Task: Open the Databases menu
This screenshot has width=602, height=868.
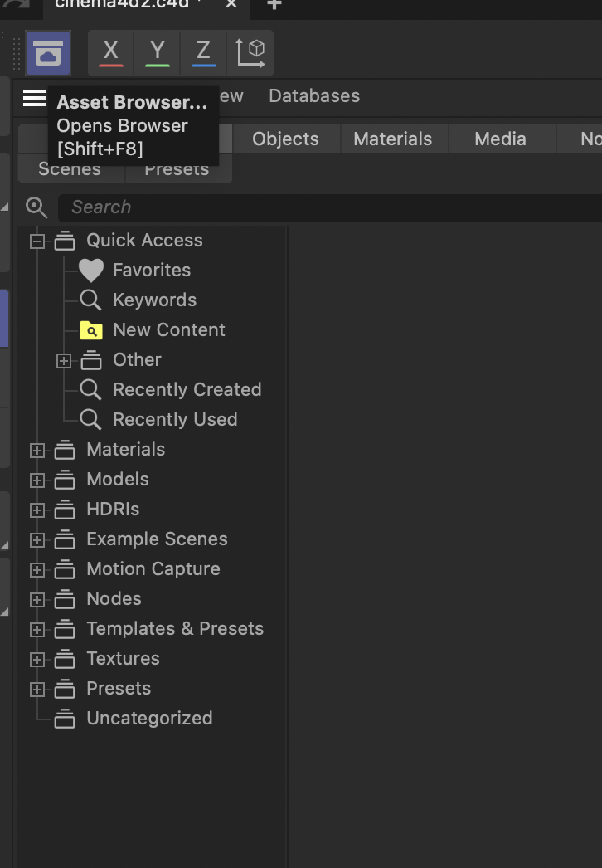Action: (313, 95)
